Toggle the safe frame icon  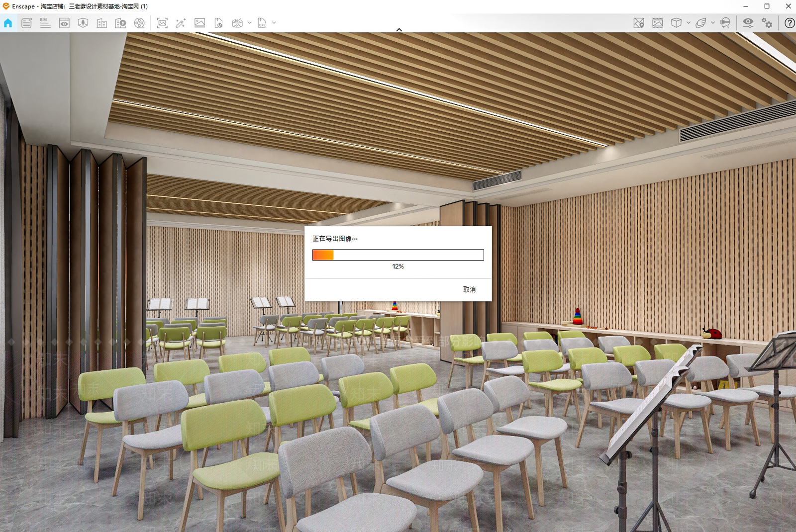(x=658, y=23)
